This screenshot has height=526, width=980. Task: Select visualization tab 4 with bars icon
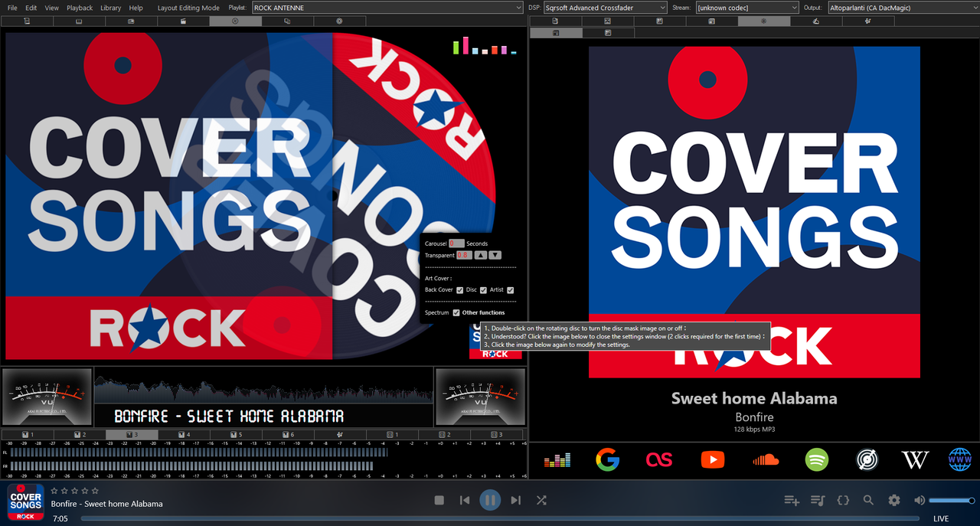pos(183,435)
